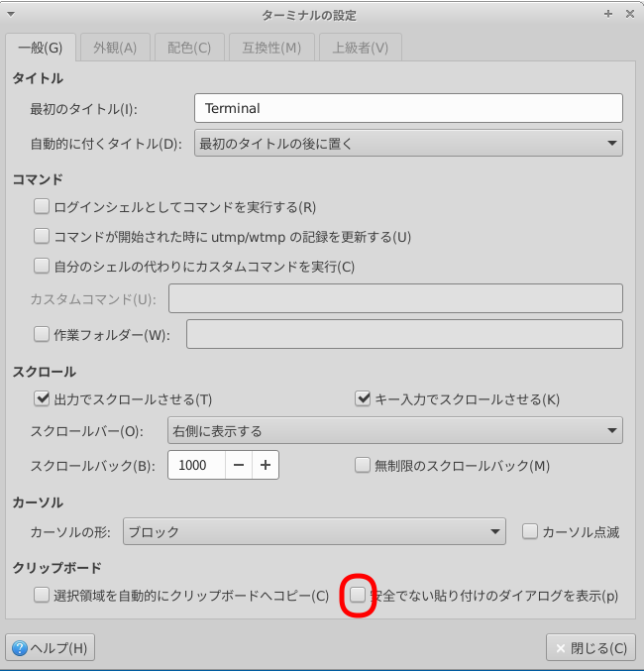Click the ヘルプ(H) button
Viewport: 644px width, 671px height.
[x=51, y=648]
